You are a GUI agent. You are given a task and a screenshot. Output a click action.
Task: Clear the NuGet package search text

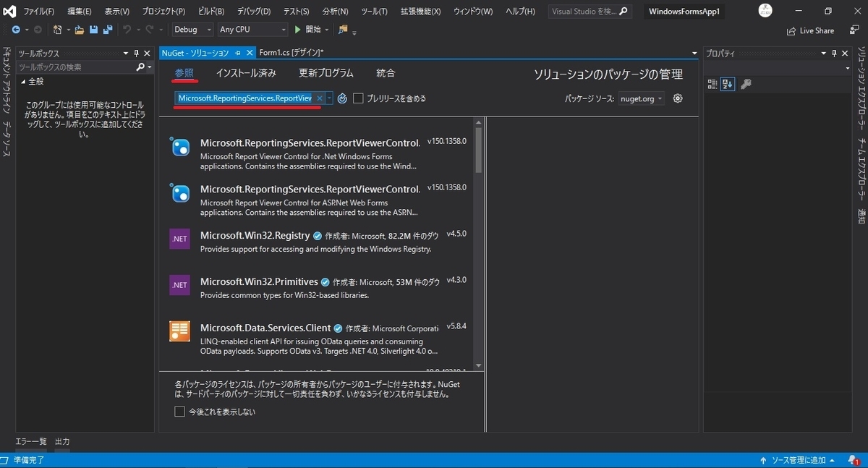click(319, 98)
